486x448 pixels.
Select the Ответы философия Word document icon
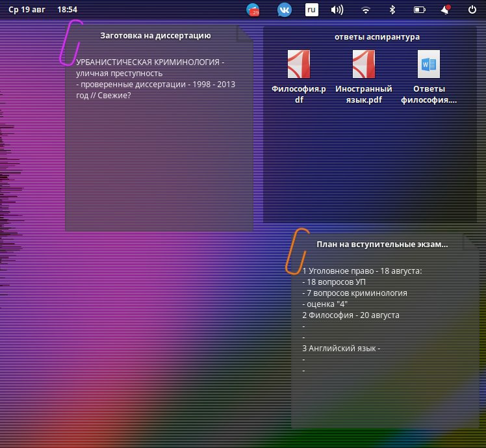pos(429,64)
